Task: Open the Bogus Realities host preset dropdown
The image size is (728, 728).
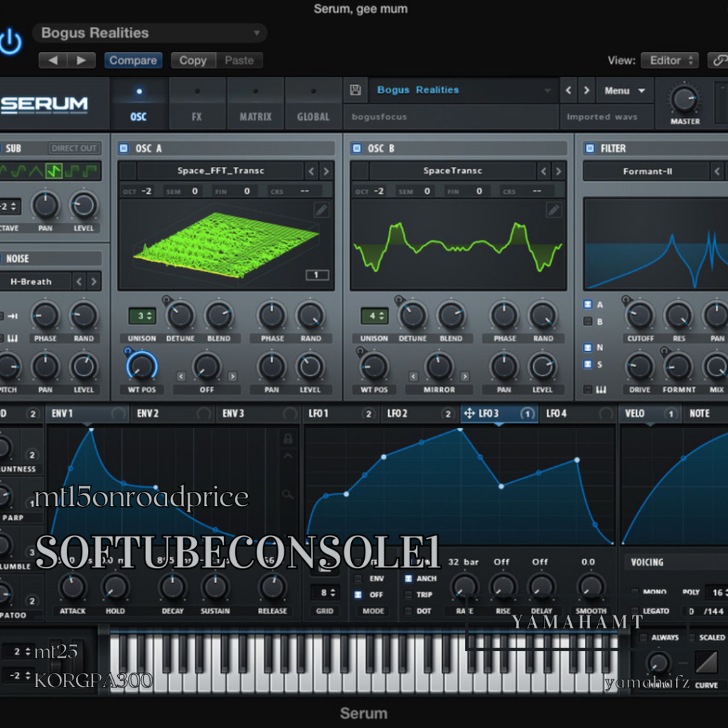Action: pyautogui.click(x=150, y=33)
